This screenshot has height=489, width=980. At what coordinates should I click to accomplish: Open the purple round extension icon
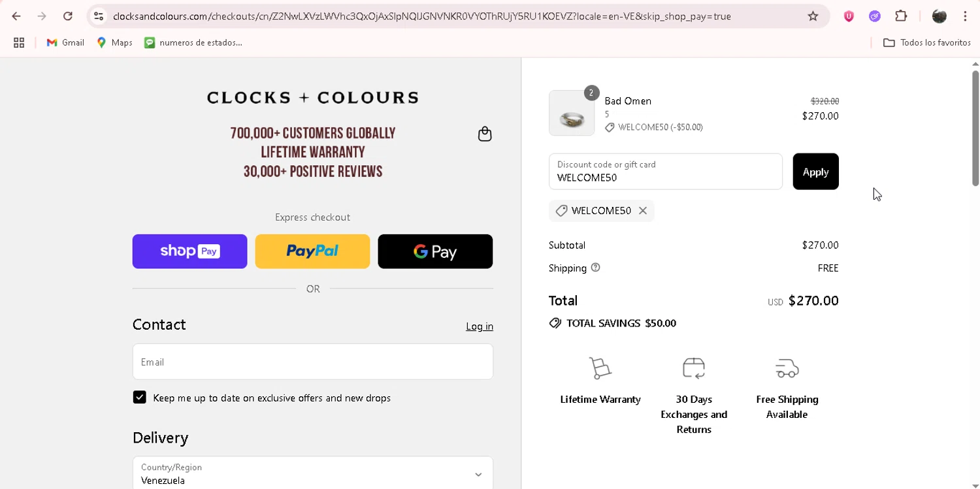point(875,16)
